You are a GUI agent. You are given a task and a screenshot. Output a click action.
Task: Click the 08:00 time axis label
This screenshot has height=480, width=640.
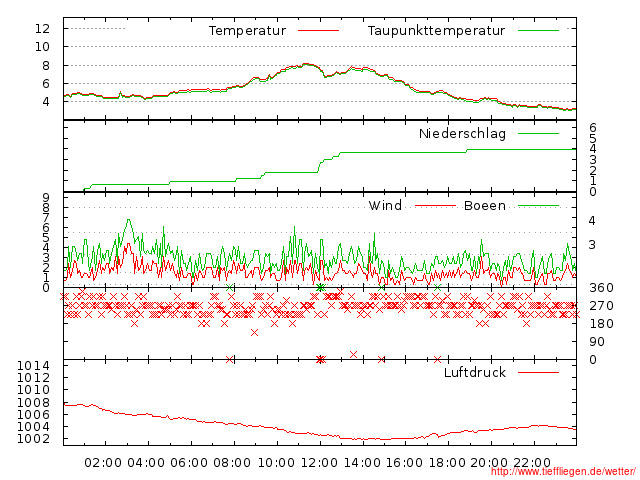point(232,463)
